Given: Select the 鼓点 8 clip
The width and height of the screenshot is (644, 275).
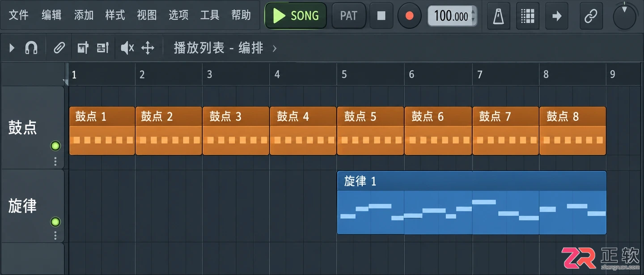Looking at the screenshot, I should (x=573, y=131).
